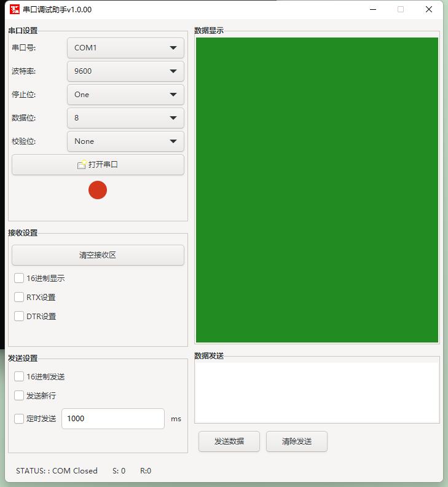Close the 串口调试助手 window
This screenshot has width=448, height=487.
(x=429, y=9)
